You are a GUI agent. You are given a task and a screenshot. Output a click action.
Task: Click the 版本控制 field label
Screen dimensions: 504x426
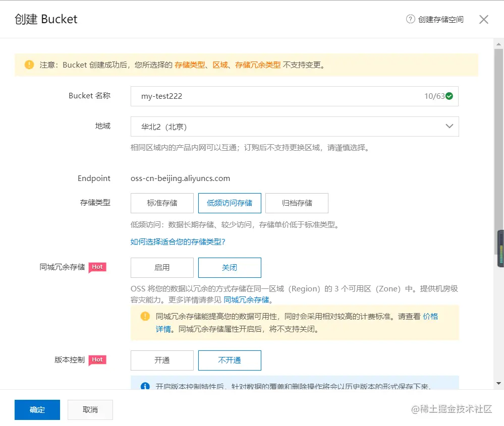point(70,360)
